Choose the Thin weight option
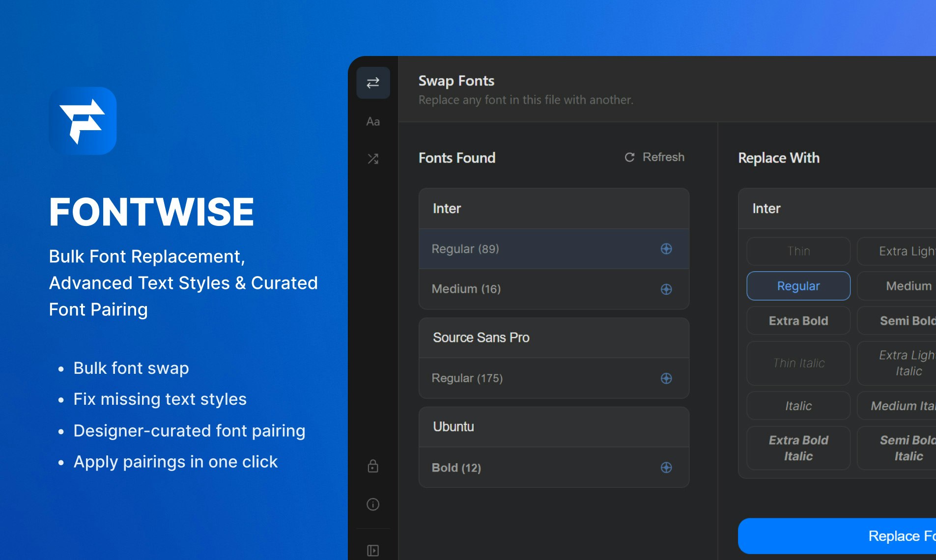Screen dimensions: 936x560 [798, 251]
